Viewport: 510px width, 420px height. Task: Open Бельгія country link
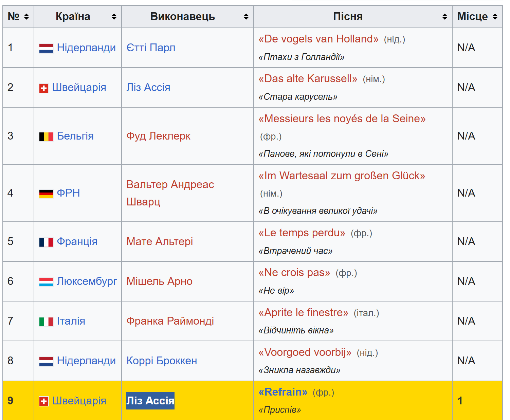75,136
